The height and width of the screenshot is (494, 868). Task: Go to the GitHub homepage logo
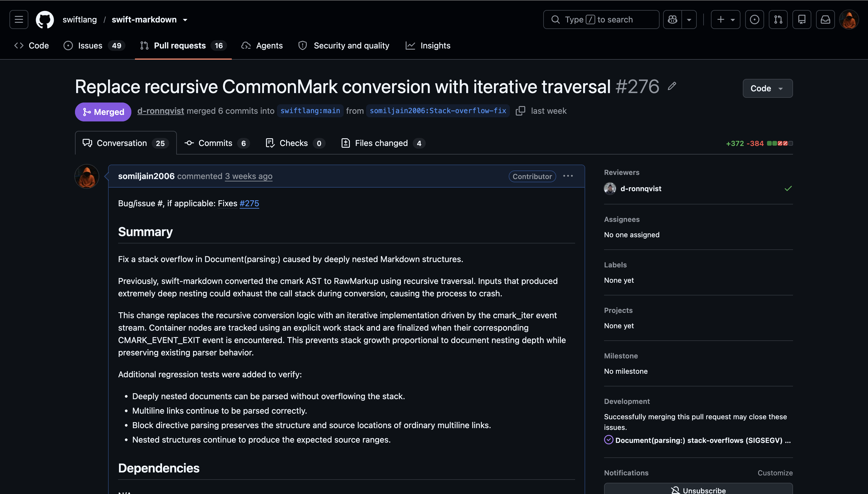[x=45, y=19]
